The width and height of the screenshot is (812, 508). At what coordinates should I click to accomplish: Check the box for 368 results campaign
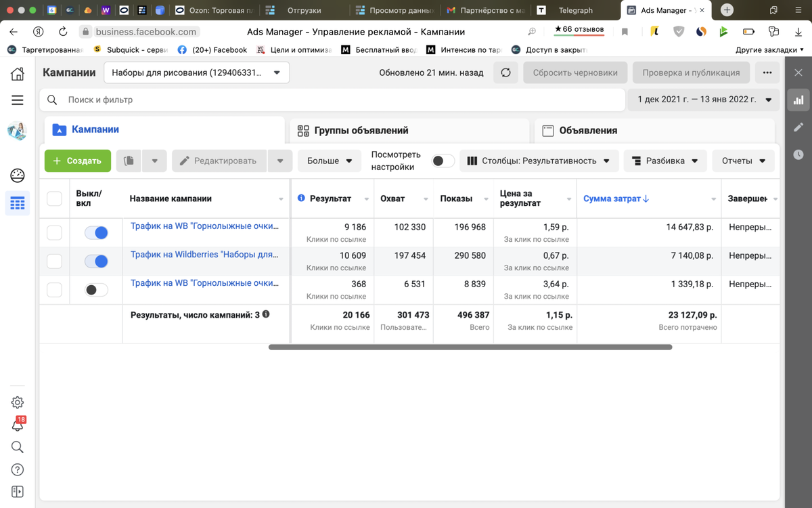tap(54, 290)
